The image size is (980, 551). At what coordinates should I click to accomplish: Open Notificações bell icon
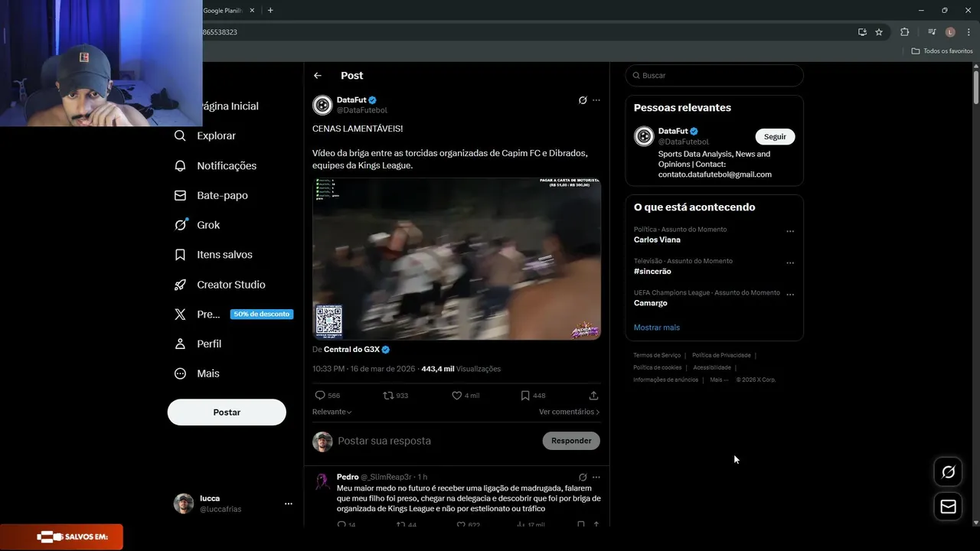(x=180, y=165)
